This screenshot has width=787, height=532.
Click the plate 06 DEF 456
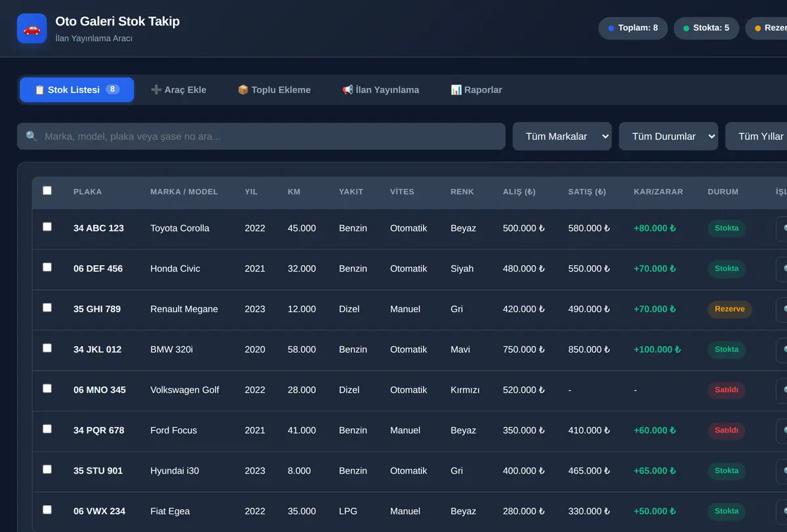[x=98, y=268]
